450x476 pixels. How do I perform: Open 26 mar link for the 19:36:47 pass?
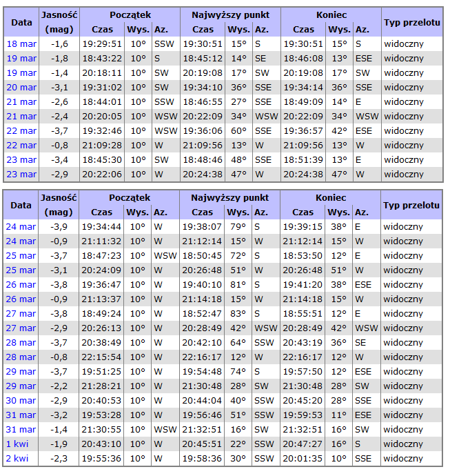tap(21, 285)
